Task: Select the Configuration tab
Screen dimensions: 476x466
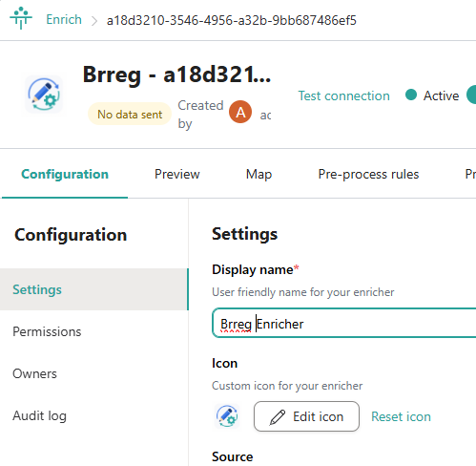Action: (x=65, y=174)
